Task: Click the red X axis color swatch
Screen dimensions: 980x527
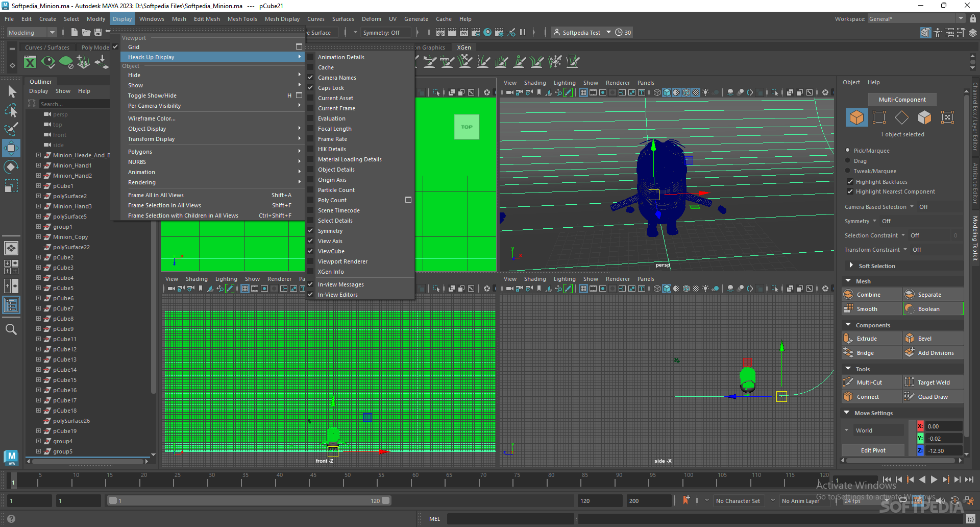Action: click(920, 426)
